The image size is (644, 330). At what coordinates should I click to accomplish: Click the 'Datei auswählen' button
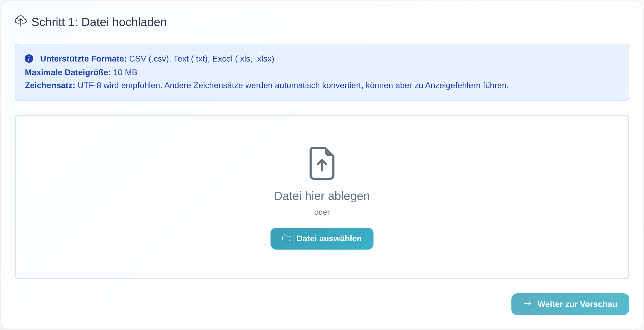click(322, 239)
